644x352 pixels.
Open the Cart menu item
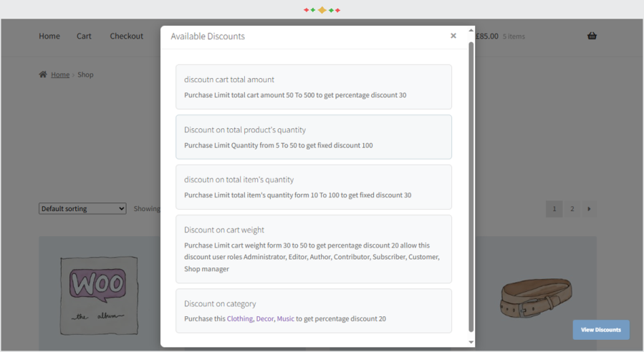84,36
